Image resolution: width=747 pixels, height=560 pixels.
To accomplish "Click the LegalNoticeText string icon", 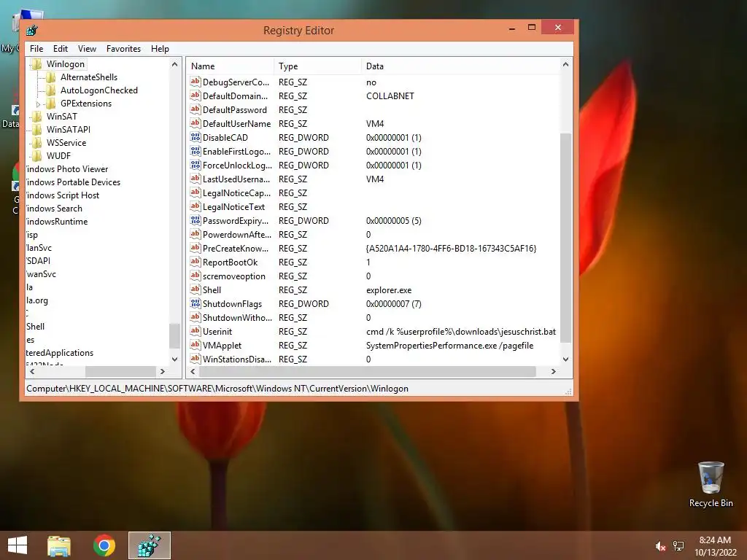I will click(196, 206).
